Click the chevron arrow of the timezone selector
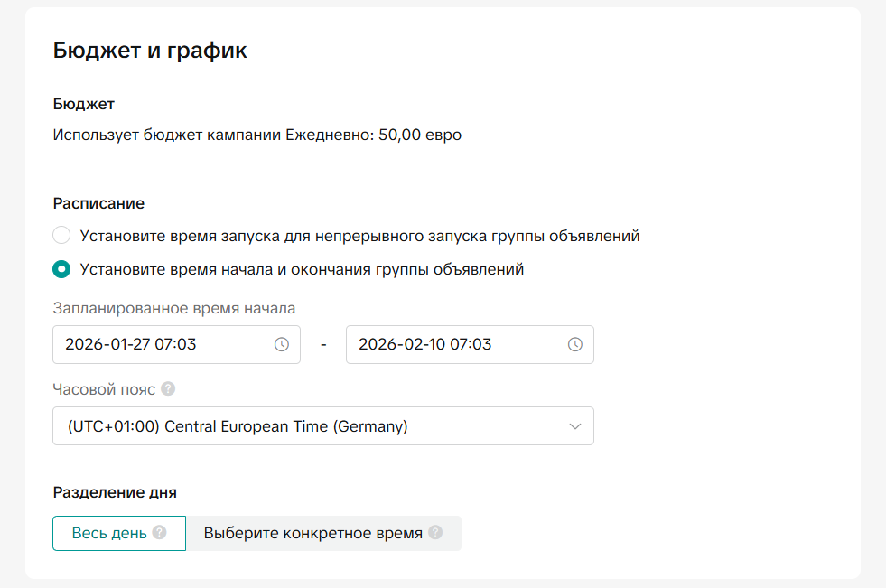This screenshot has height=588, width=886. [x=575, y=426]
